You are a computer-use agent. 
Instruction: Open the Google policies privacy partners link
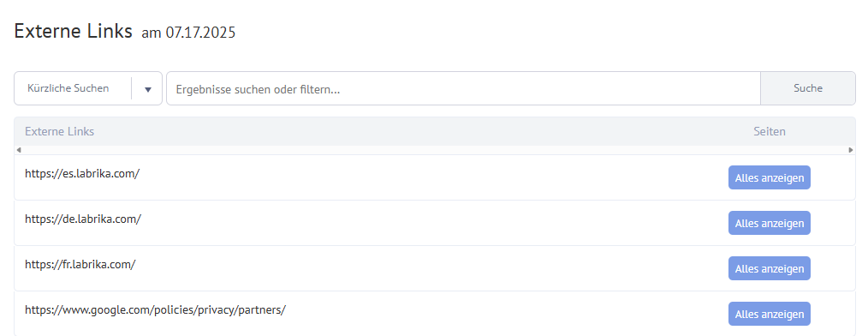[155, 310]
